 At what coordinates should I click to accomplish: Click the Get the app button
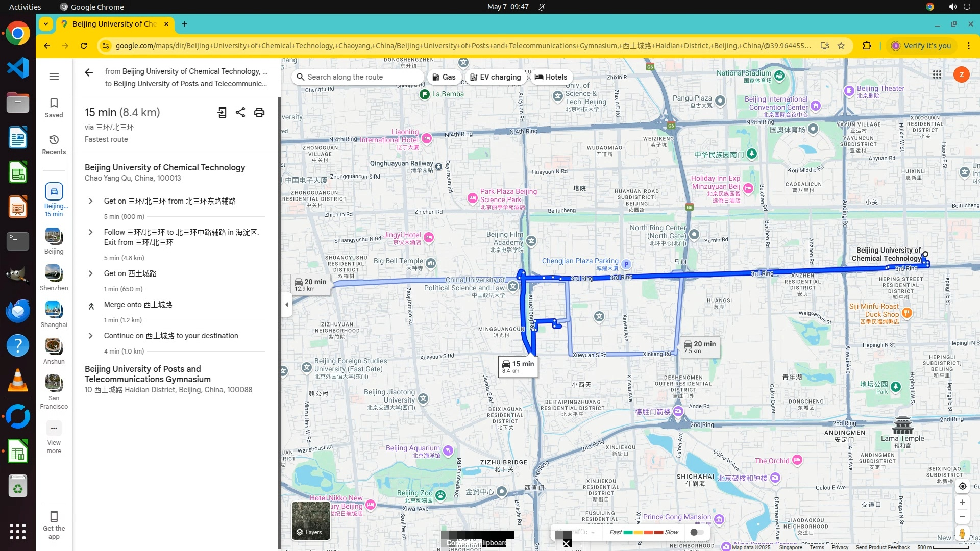[54, 524]
